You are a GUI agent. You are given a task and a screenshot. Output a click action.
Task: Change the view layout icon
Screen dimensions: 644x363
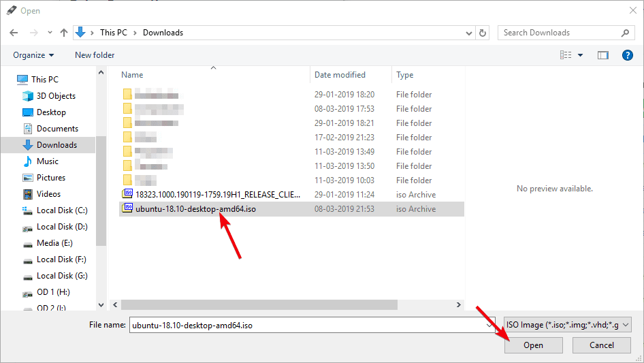566,54
